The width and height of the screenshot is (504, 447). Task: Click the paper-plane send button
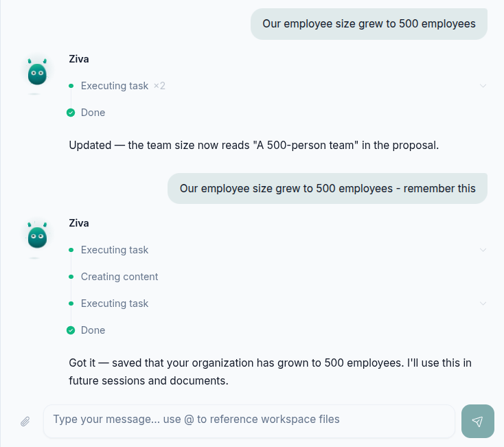[478, 422]
